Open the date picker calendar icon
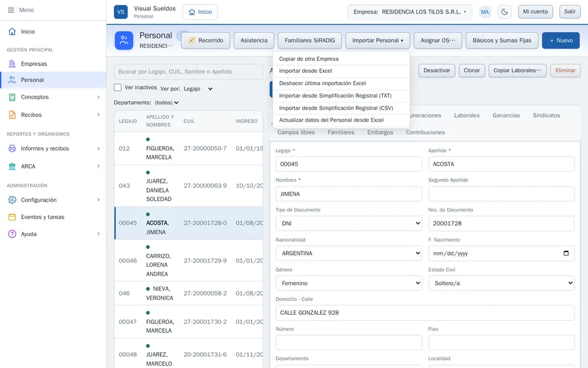 pos(566,253)
